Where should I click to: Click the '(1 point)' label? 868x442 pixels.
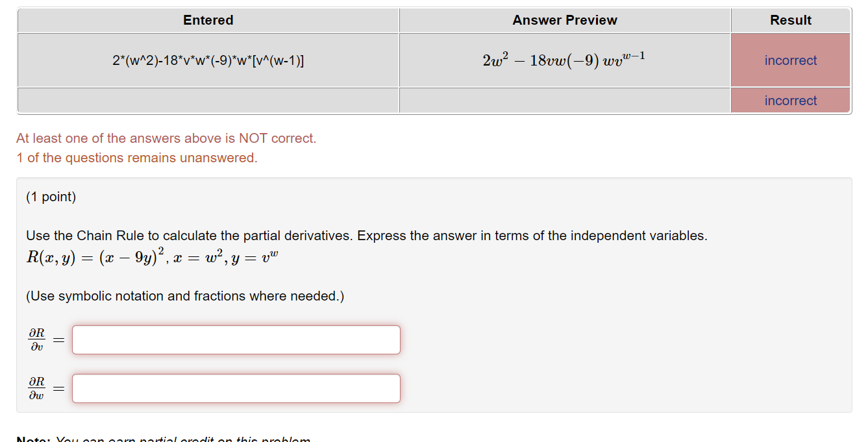(49, 197)
